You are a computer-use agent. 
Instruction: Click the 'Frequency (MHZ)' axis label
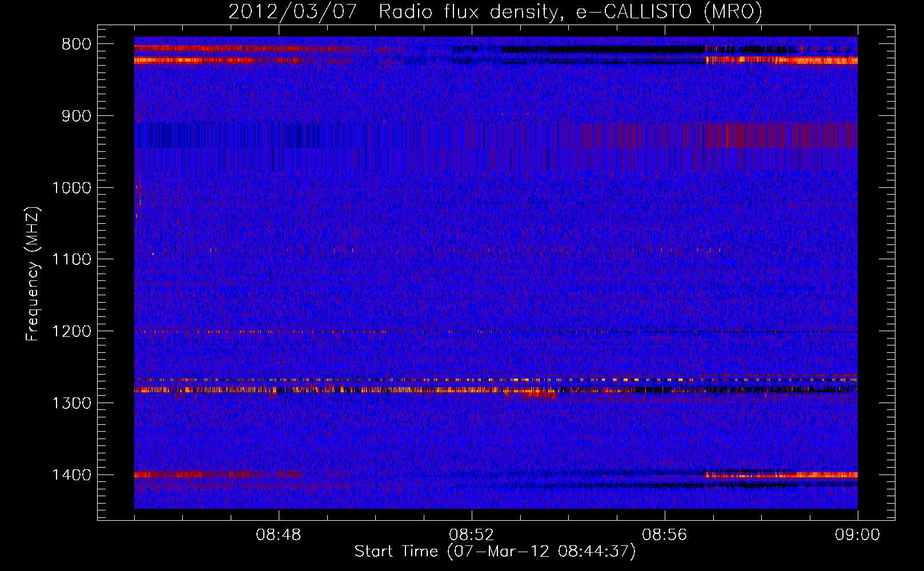33,274
